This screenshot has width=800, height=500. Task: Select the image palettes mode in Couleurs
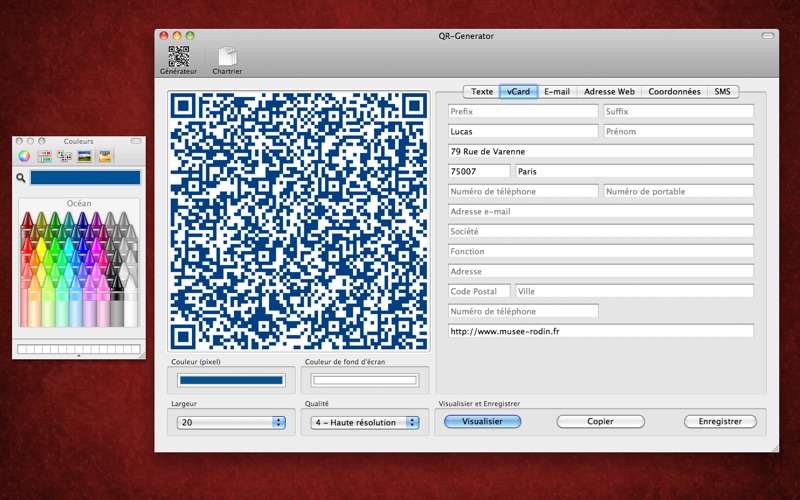point(84,156)
